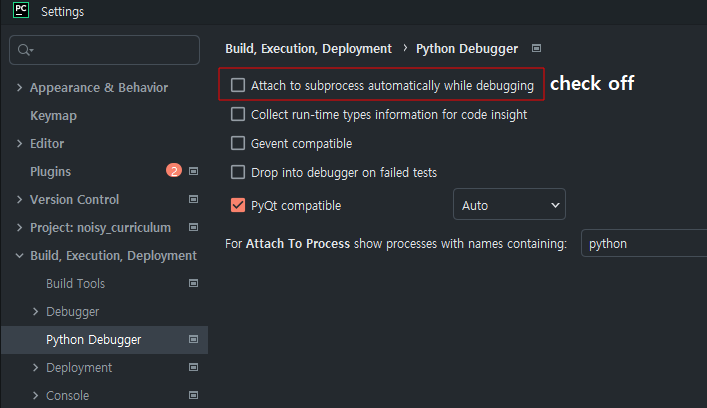Click the project-level icon beside Plugins
The width and height of the screenshot is (707, 408).
click(194, 172)
